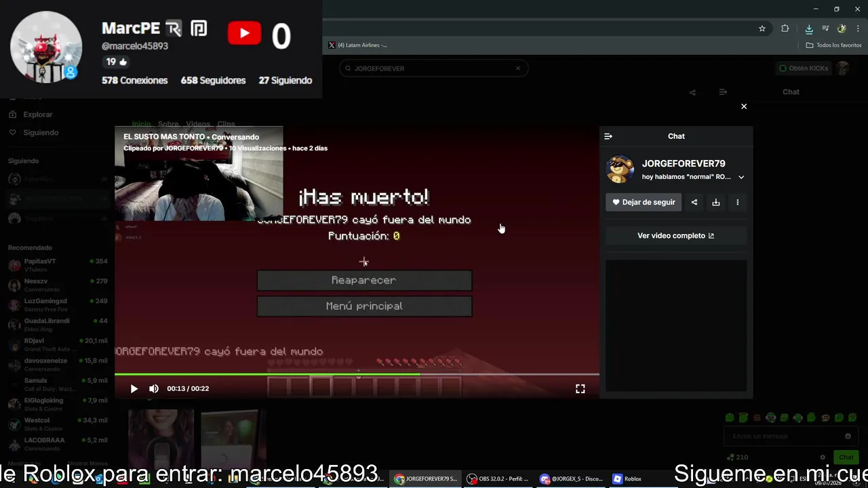868x488 pixels.
Task: Collapse the clip chat panel icon
Action: click(x=608, y=136)
